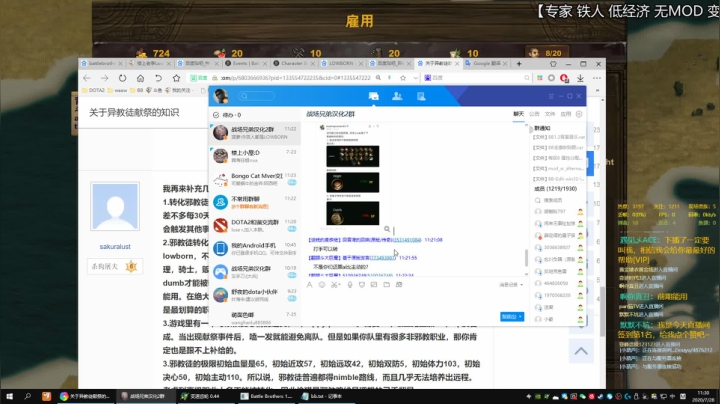Click the sakuralust username link
This screenshot has height=404, width=720.
pyautogui.click(x=115, y=247)
